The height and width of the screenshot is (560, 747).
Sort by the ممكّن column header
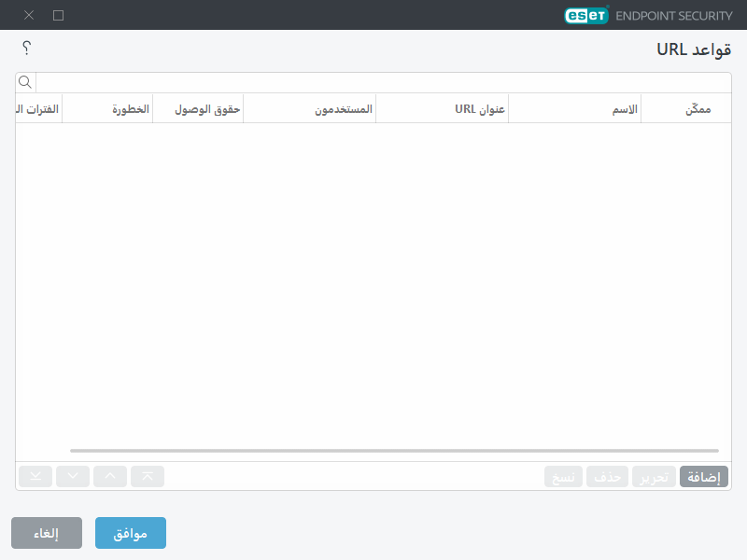[686, 109]
